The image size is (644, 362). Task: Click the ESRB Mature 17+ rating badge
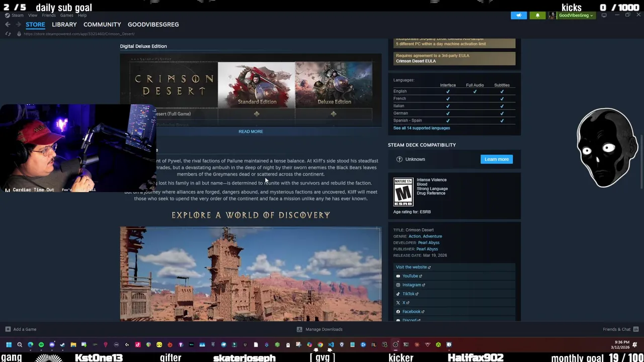click(x=403, y=192)
